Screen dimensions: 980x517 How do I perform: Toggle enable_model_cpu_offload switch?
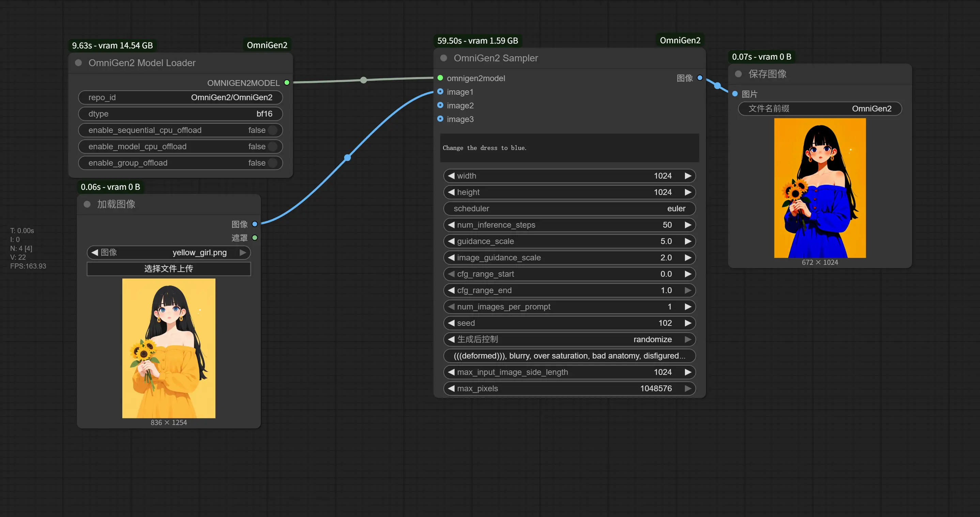(272, 147)
